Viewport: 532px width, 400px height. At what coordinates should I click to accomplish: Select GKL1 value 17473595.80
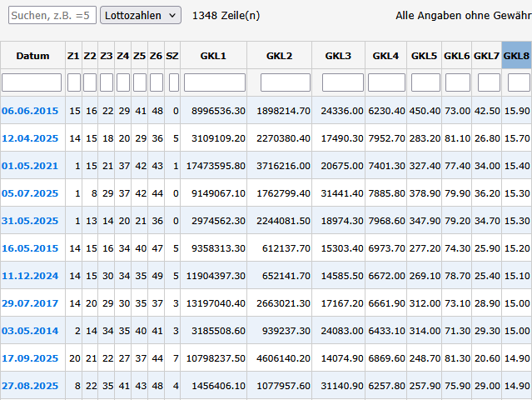click(216, 166)
